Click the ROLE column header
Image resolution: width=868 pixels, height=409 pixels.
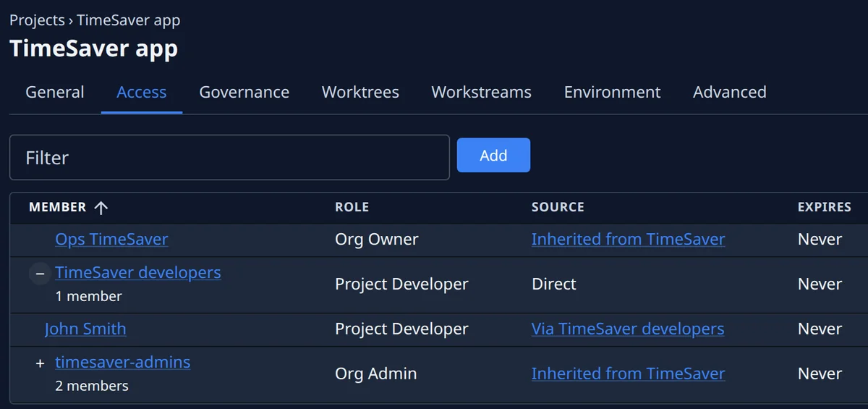click(352, 207)
